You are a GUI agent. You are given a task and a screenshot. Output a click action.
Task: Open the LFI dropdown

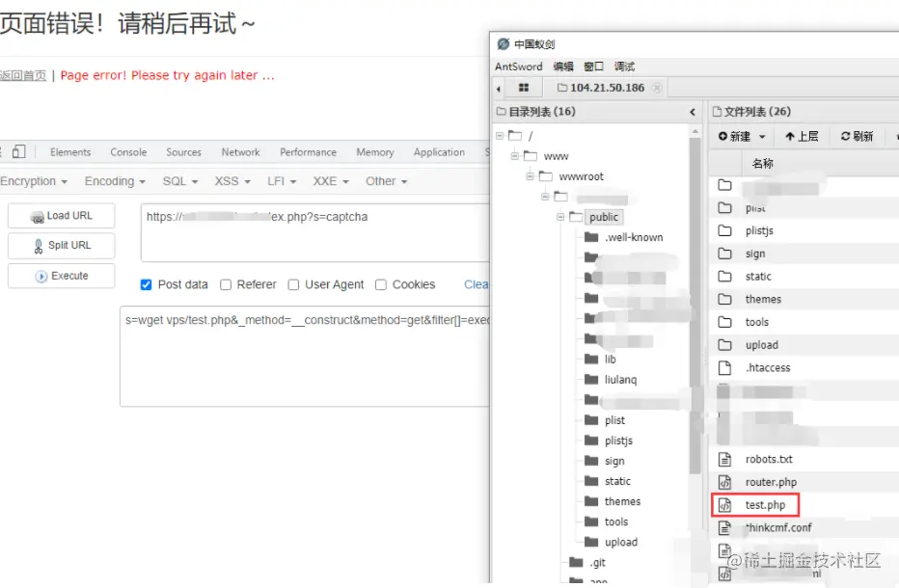(x=282, y=181)
